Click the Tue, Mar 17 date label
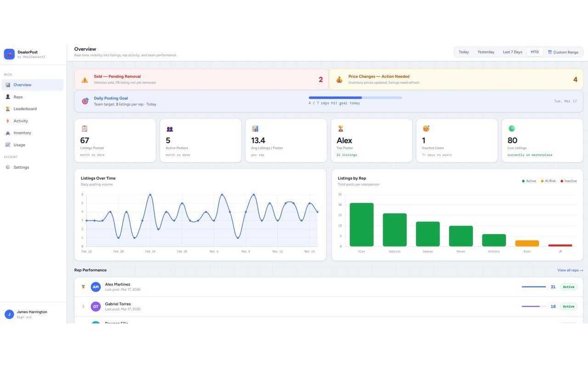This screenshot has height=368, width=588. pos(565,101)
